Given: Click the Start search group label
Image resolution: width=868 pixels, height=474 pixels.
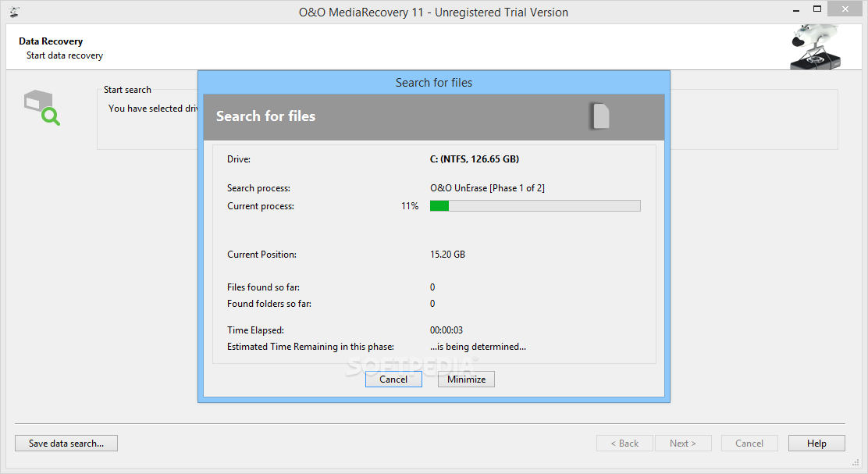Looking at the screenshot, I should tap(127, 90).
